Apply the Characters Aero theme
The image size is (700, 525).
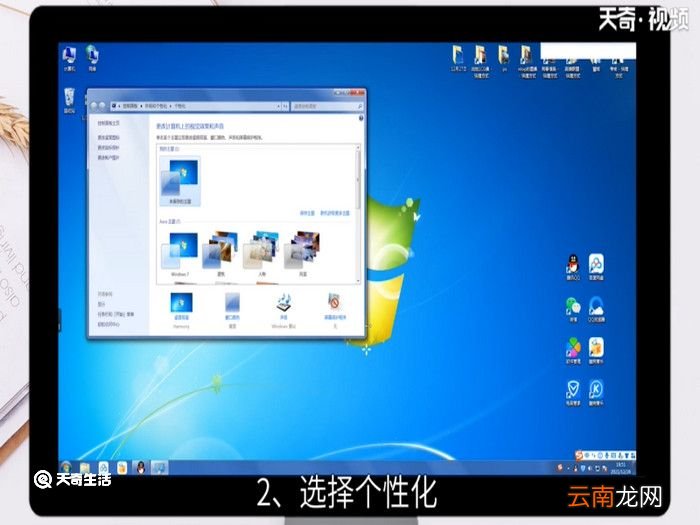click(x=262, y=254)
